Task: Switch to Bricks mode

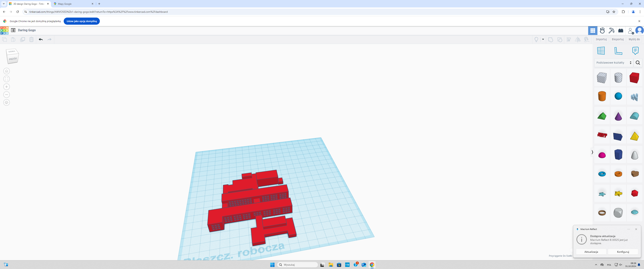Action: coord(621,30)
